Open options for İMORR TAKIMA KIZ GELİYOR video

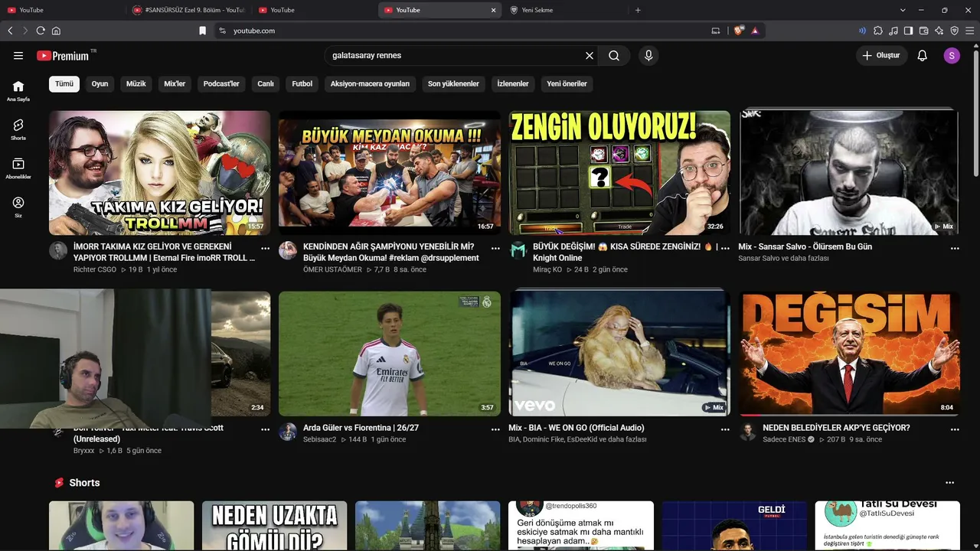[266, 249]
